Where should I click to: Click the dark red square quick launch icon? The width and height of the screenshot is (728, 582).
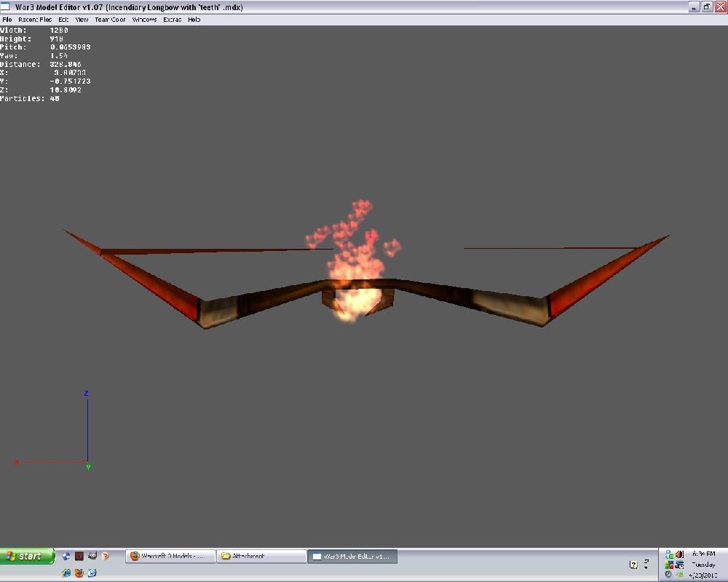(x=79, y=556)
